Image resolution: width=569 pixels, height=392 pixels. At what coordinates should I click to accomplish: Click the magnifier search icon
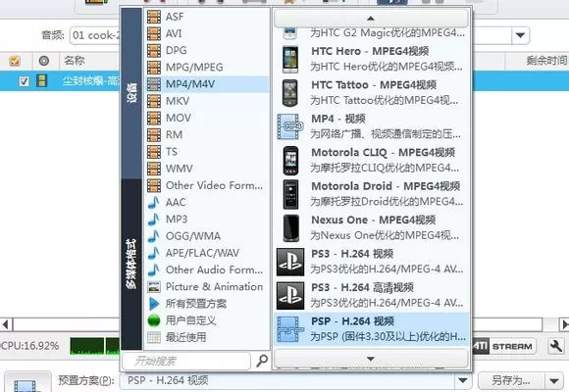[262, 361]
